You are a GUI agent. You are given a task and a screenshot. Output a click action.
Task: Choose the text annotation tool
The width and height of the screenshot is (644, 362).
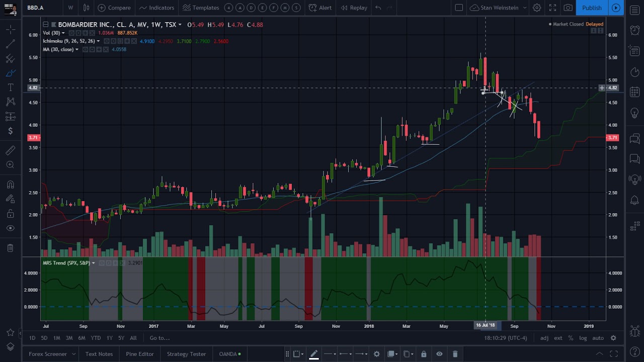tap(10, 87)
